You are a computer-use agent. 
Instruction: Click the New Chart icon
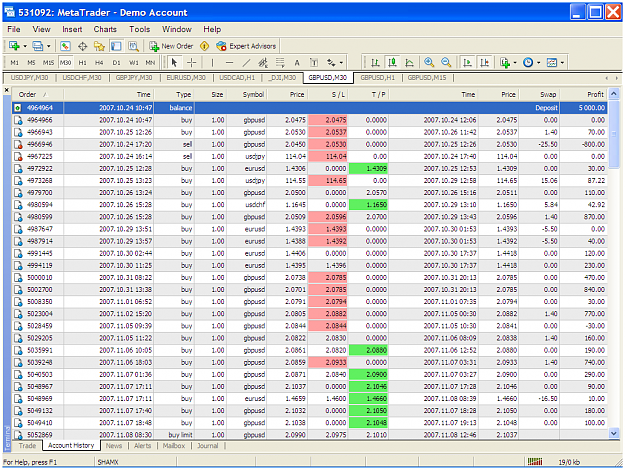point(14,46)
